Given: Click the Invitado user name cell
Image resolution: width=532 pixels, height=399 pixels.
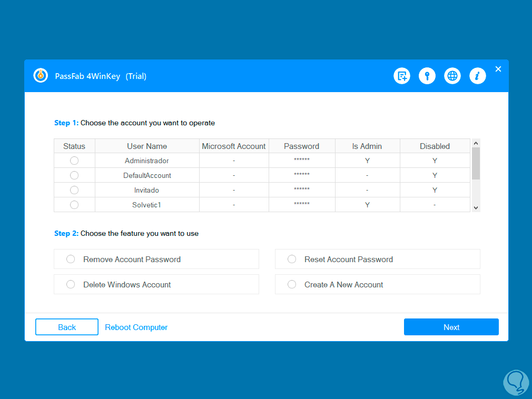Looking at the screenshot, I should point(147,190).
